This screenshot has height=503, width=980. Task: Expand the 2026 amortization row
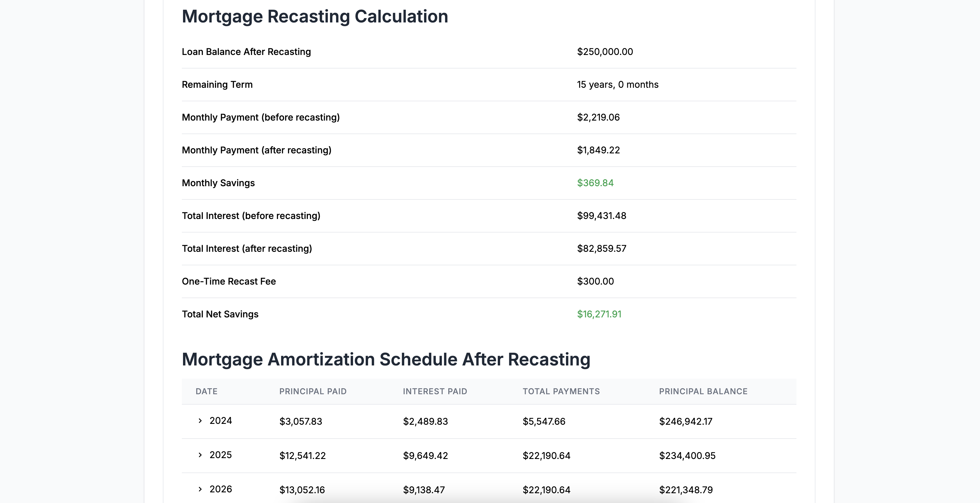pos(222,489)
